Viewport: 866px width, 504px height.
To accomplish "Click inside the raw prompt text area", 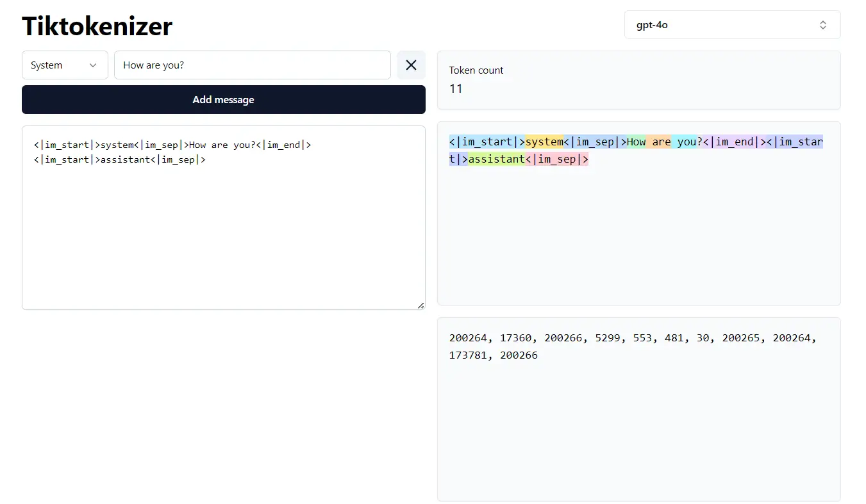I will coord(223,231).
